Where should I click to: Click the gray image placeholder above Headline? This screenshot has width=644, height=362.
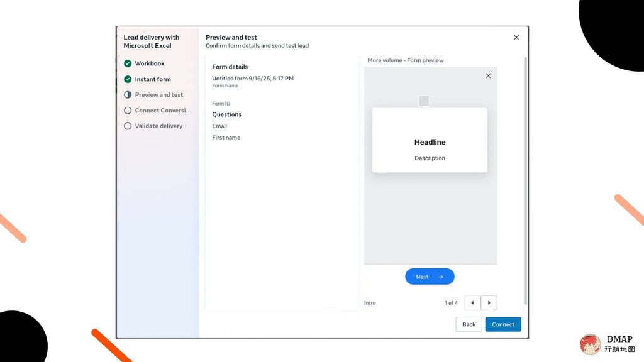[424, 101]
